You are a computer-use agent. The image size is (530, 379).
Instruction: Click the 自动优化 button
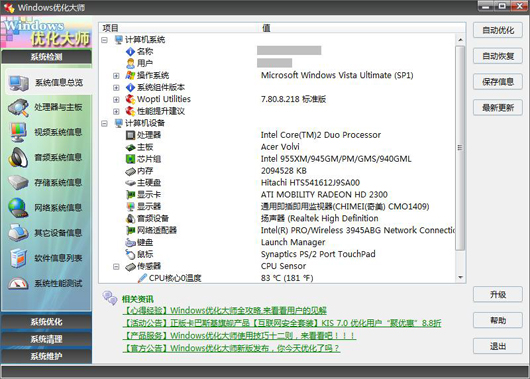[498, 30]
